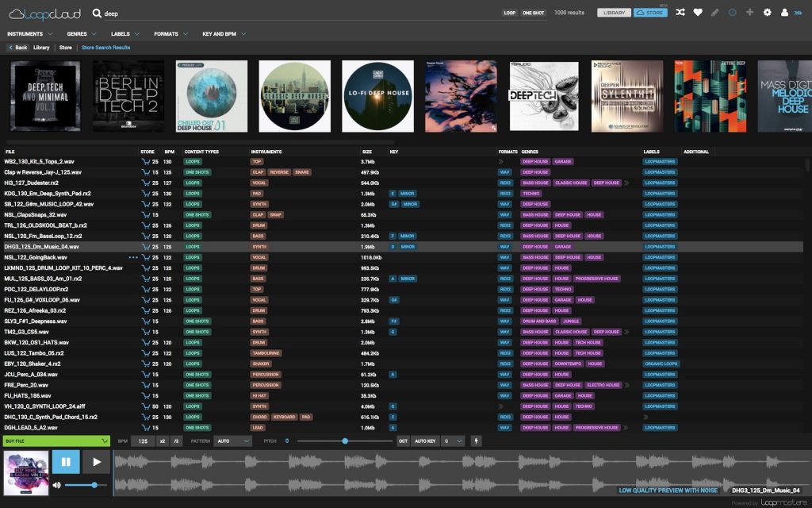Toggle the LOOP filter
The width and height of the screenshot is (812, 508).
point(511,12)
